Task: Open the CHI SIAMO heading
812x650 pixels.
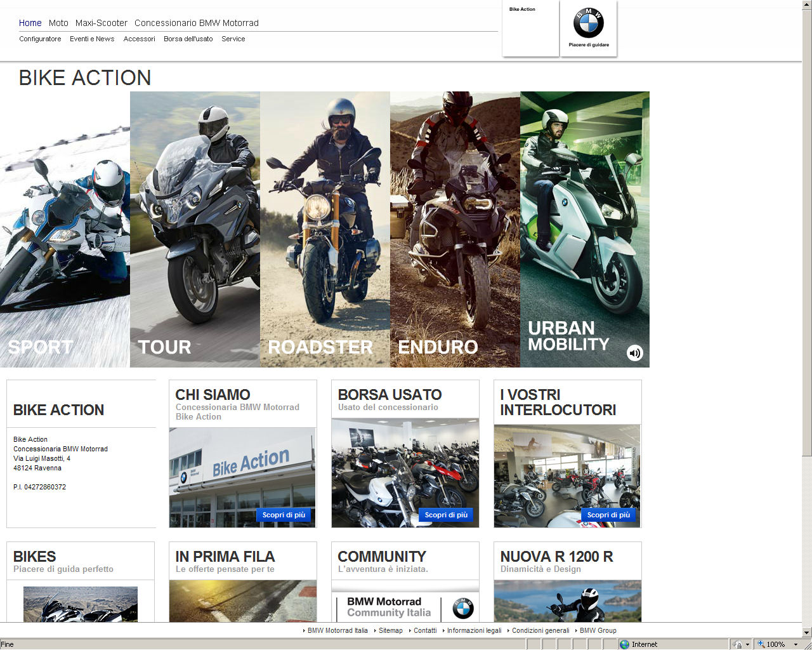Action: point(213,395)
